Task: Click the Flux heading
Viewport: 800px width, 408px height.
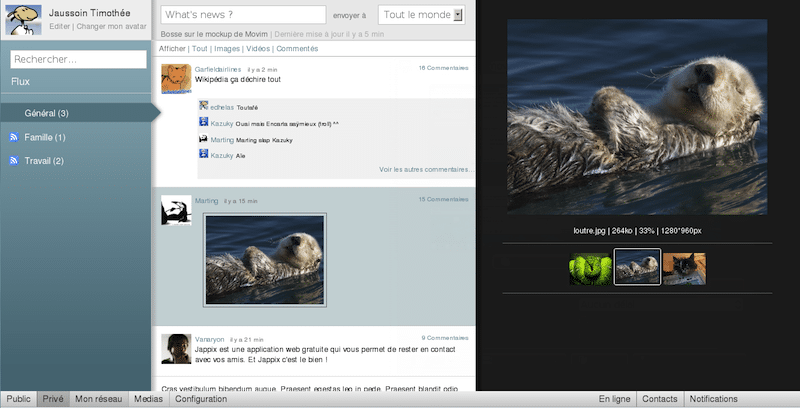Action: point(20,82)
